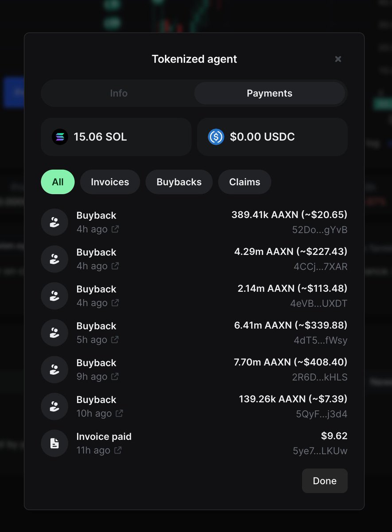Viewport: 392px width, 532px height.
Task: Click amount 389.41k AAXN (~$20.65)
Action: click(x=289, y=215)
